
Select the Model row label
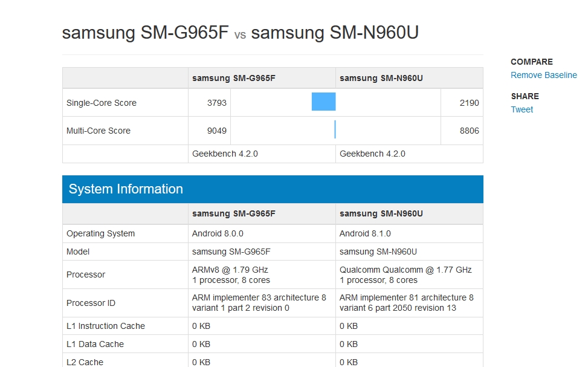[77, 252]
